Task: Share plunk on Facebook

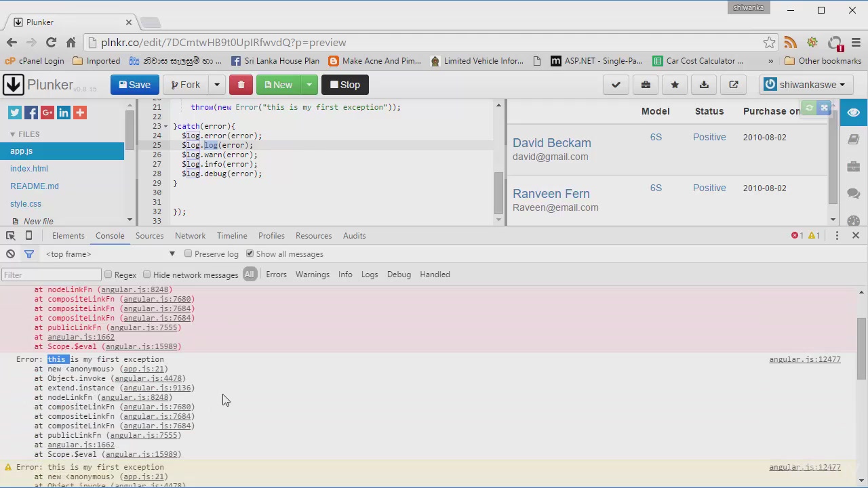Action: pyautogui.click(x=31, y=113)
